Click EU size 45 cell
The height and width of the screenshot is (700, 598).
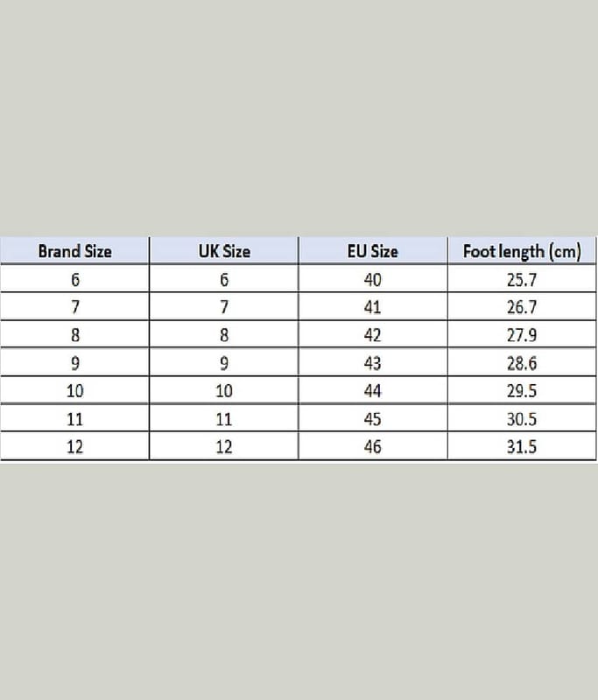tap(372, 419)
